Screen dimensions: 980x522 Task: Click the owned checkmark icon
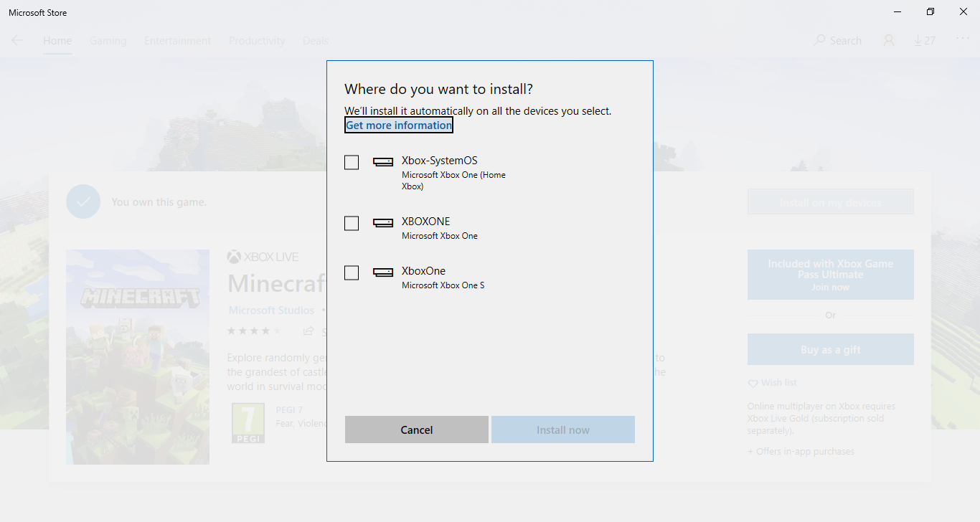83,201
